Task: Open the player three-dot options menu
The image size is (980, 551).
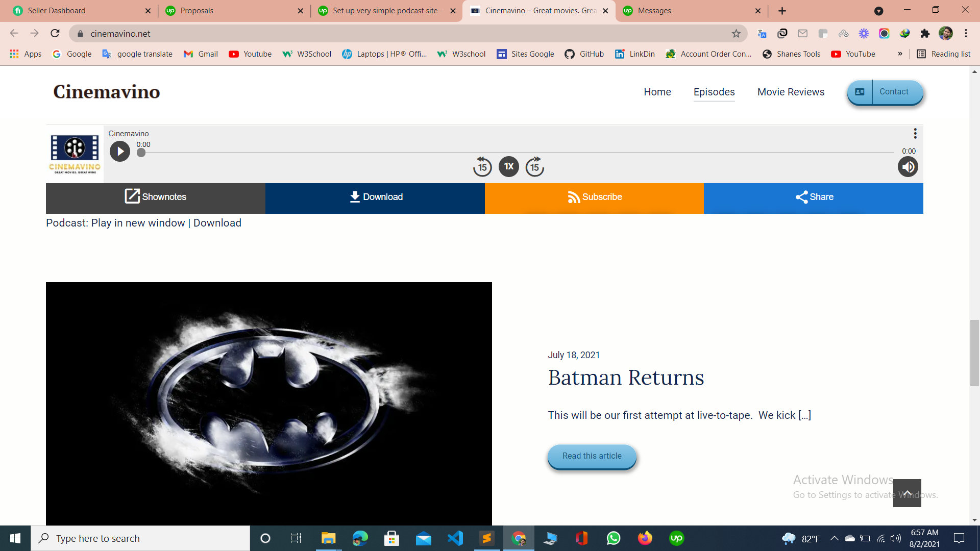Action: [x=915, y=134]
